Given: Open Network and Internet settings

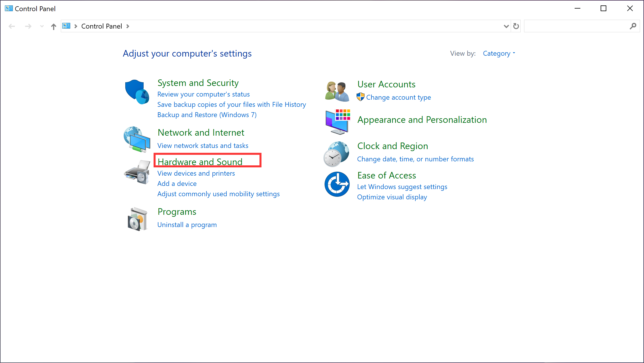Looking at the screenshot, I should [x=201, y=132].
